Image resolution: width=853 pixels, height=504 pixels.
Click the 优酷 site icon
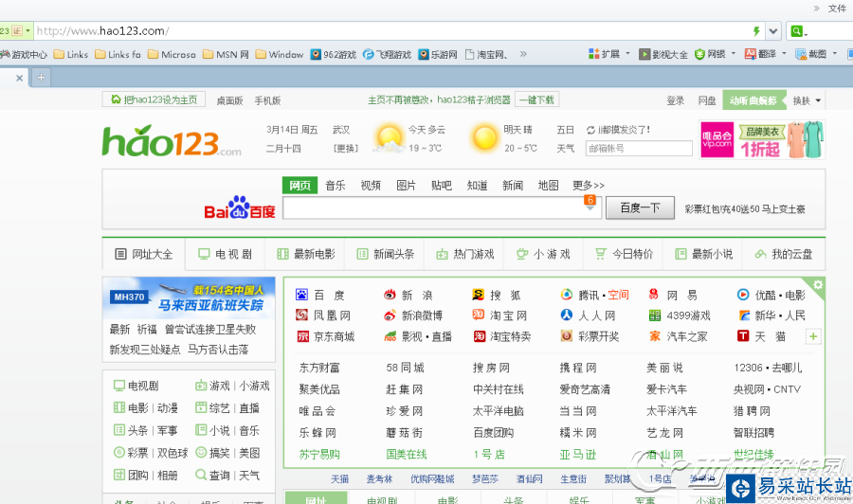click(743, 295)
